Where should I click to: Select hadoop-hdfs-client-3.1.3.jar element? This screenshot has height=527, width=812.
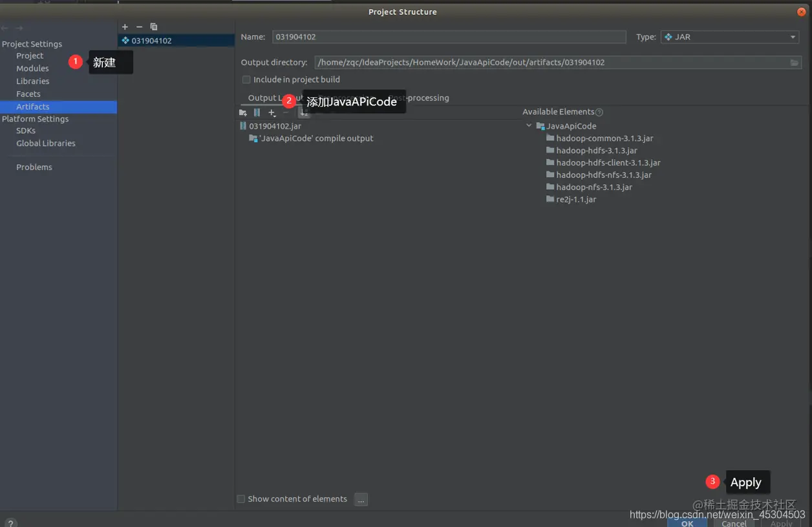(x=608, y=163)
